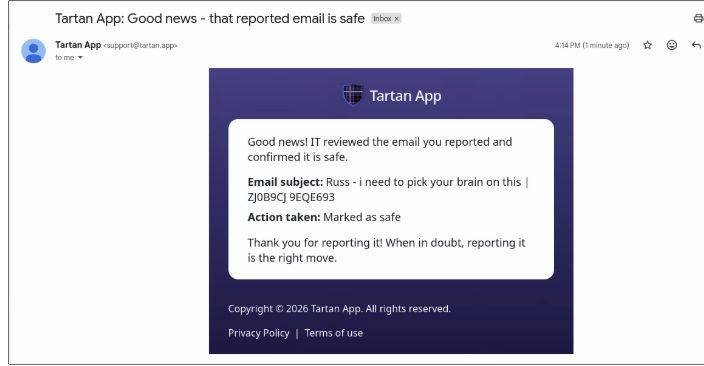Click the 'Good news! IT reviewed' paragraph
Viewport: 704px width, 366px height.
(380, 150)
